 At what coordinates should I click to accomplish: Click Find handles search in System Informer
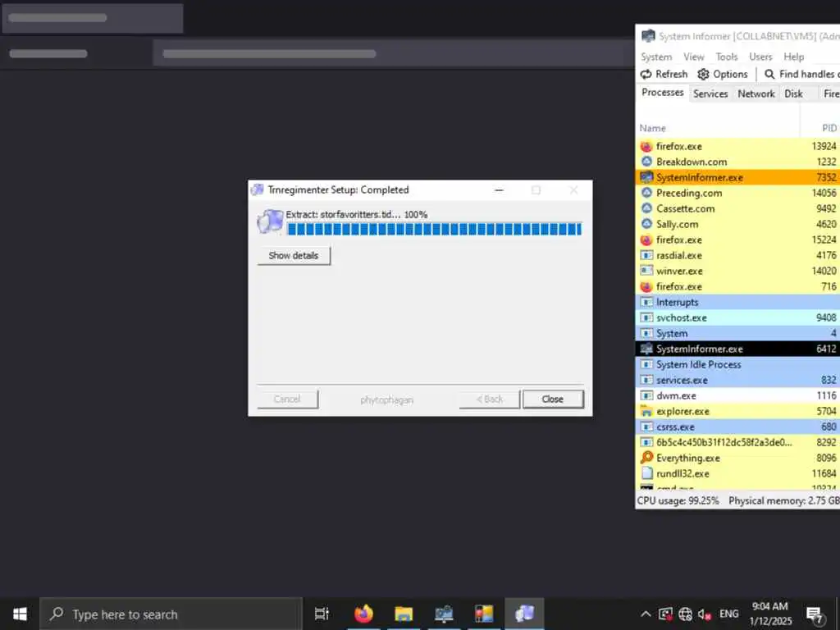(x=801, y=74)
